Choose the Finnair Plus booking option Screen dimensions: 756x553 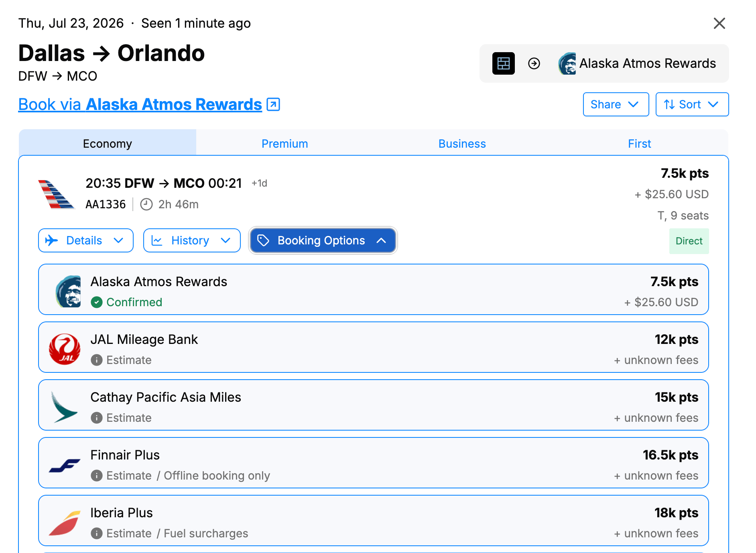click(374, 463)
